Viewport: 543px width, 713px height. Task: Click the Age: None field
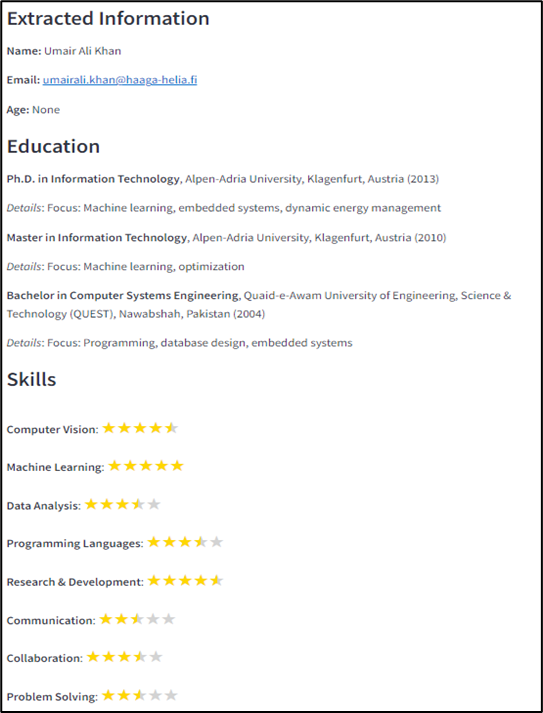(33, 110)
